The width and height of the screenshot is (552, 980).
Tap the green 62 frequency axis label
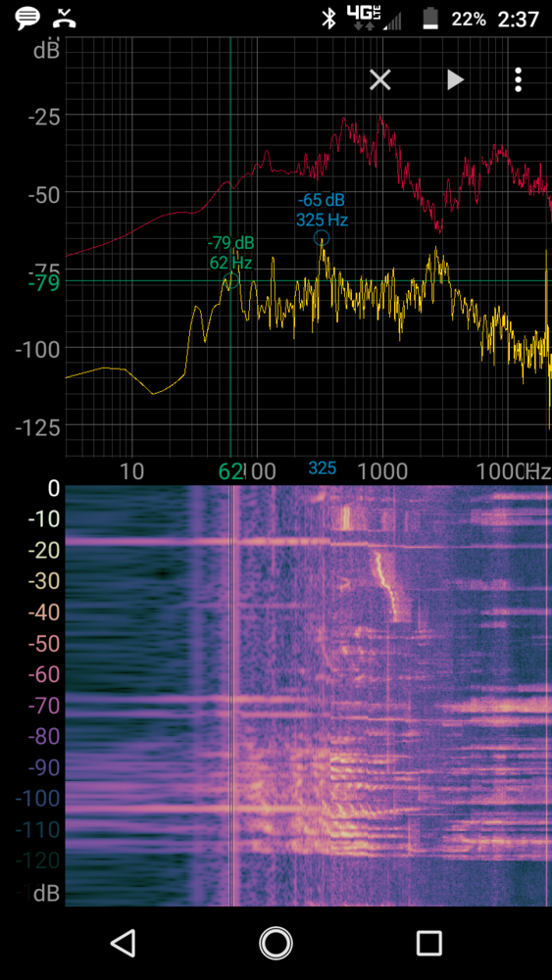click(230, 471)
